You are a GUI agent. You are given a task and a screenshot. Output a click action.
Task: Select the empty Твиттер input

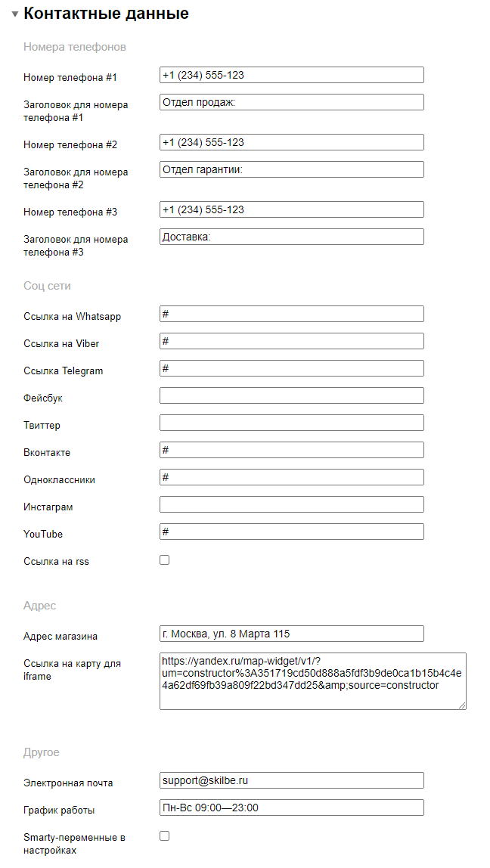291,423
